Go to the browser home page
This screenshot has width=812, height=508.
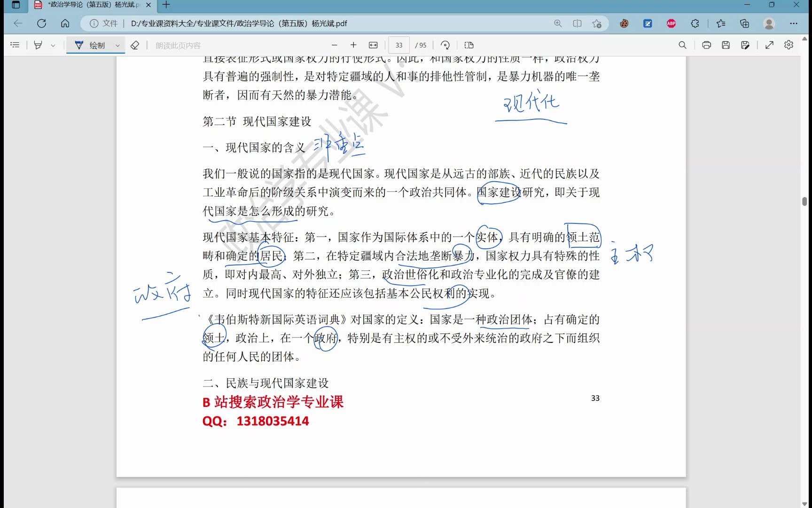tap(65, 24)
